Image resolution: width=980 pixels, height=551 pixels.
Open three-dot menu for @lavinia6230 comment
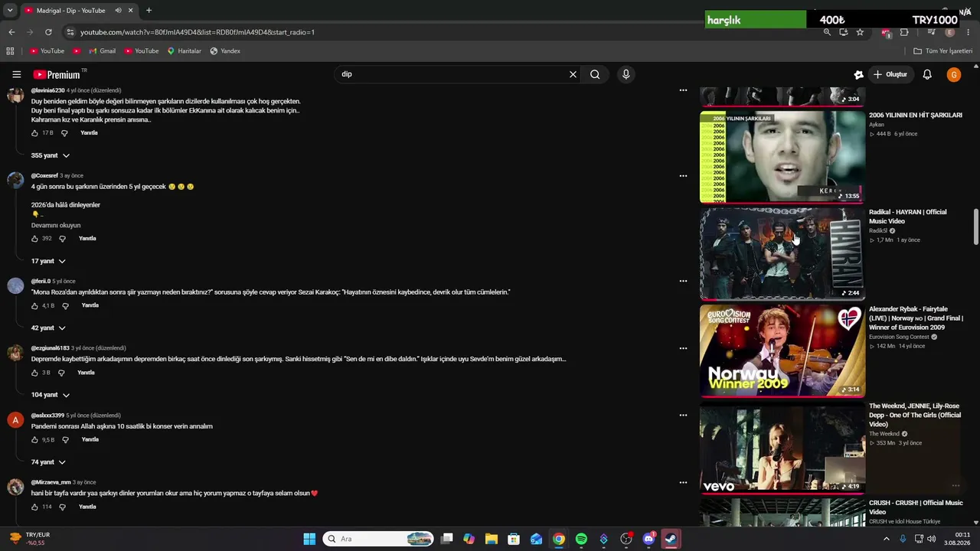(x=683, y=90)
